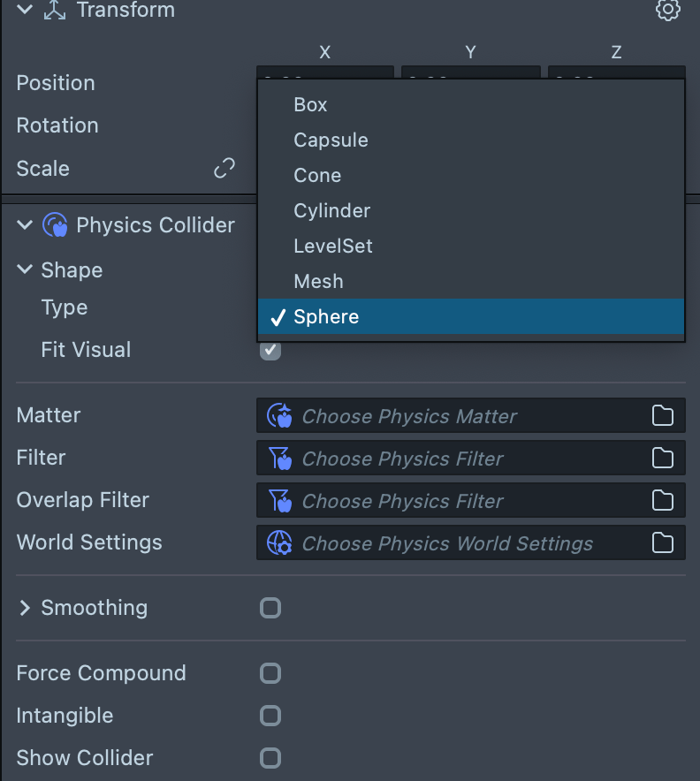This screenshot has height=781, width=700.
Task: Enable the Smoothing checkbox
Action: point(270,608)
